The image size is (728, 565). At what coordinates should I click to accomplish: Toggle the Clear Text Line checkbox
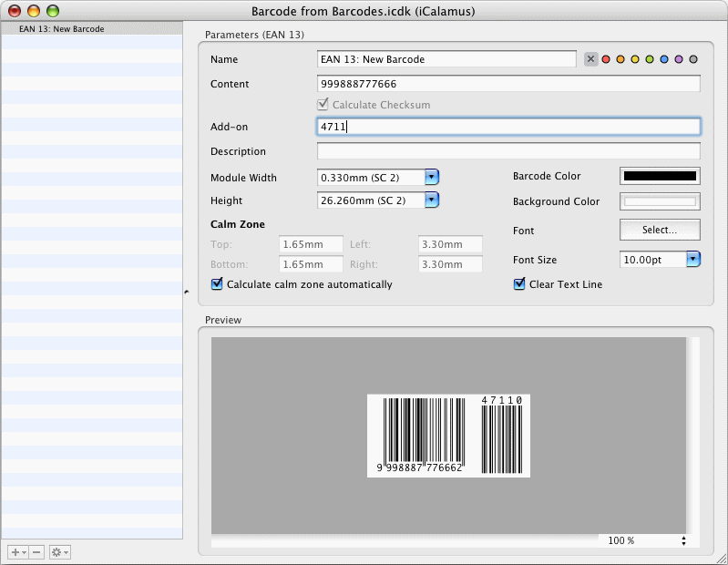point(520,284)
